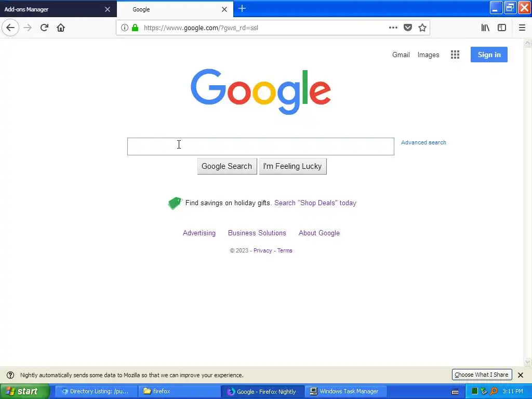This screenshot has width=532, height=399.
Task: Click the Google logo
Action: pos(261,91)
